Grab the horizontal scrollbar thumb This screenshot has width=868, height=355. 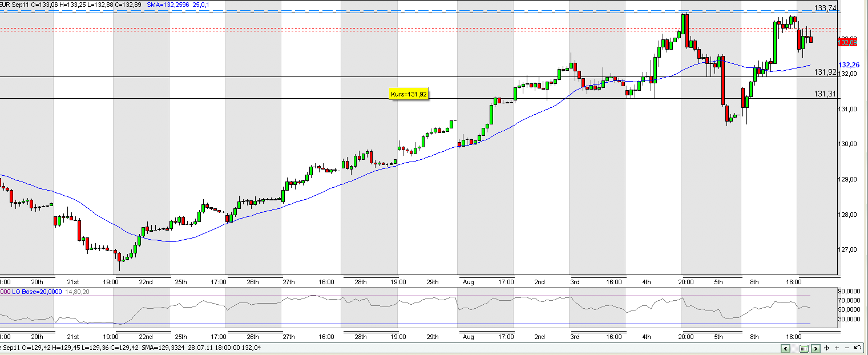(x=804, y=348)
